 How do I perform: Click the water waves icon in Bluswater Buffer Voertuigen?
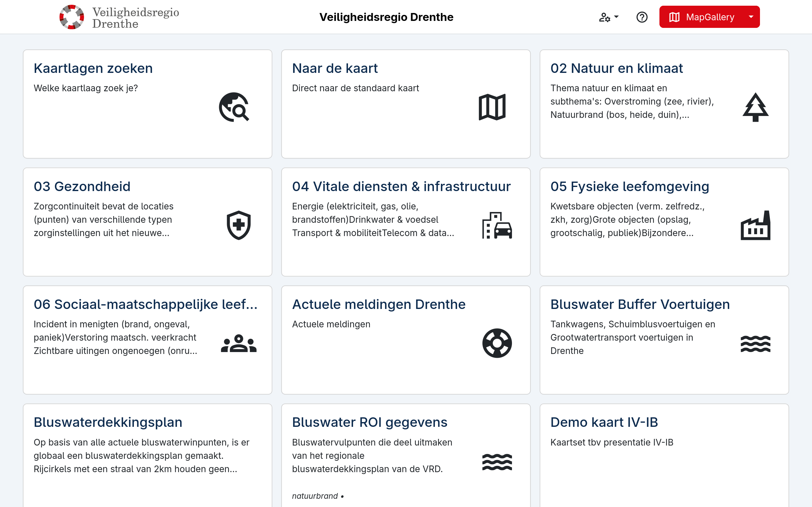coord(755,344)
